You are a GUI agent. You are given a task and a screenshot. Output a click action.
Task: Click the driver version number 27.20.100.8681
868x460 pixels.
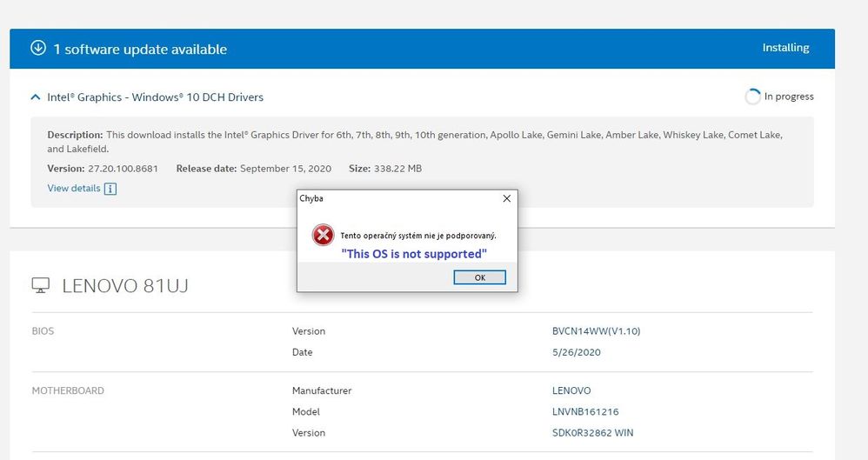123,169
